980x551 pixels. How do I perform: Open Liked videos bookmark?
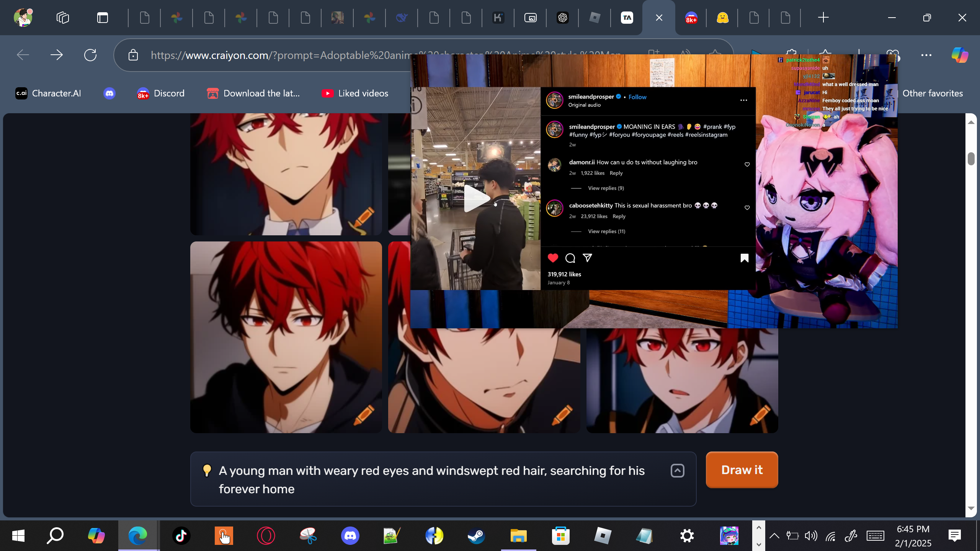click(x=355, y=93)
